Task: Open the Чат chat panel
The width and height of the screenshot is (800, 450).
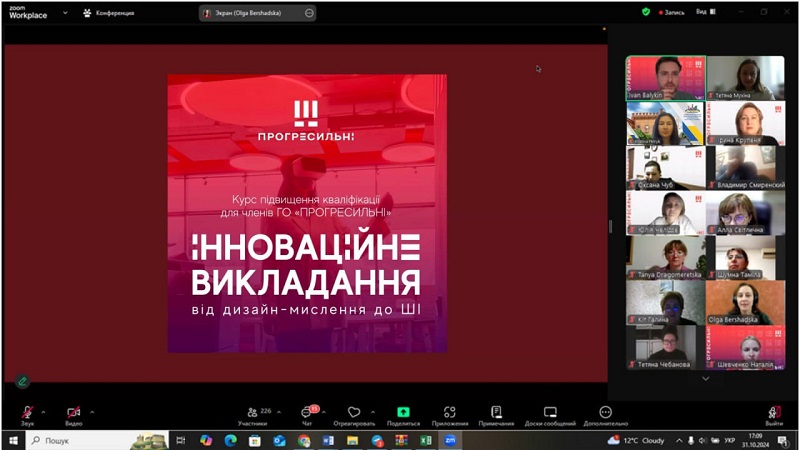Action: pos(308,416)
